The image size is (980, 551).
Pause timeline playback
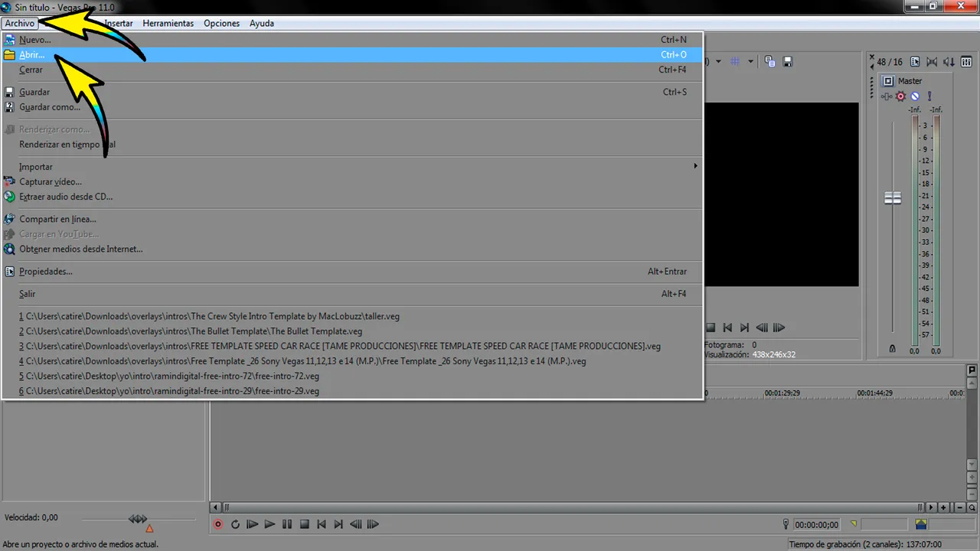point(287,524)
